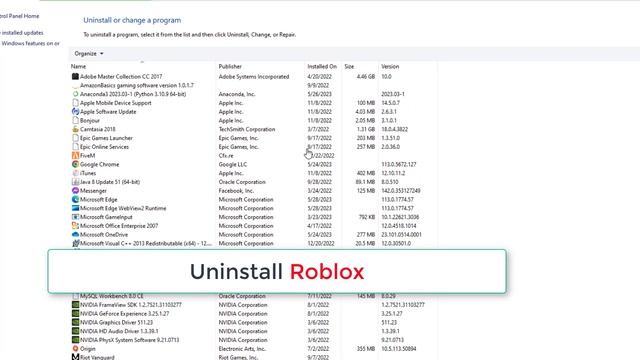Select the AmazonBasics gaming software row name
Image resolution: width=640 pixels, height=360 pixels.
pyautogui.click(x=137, y=85)
